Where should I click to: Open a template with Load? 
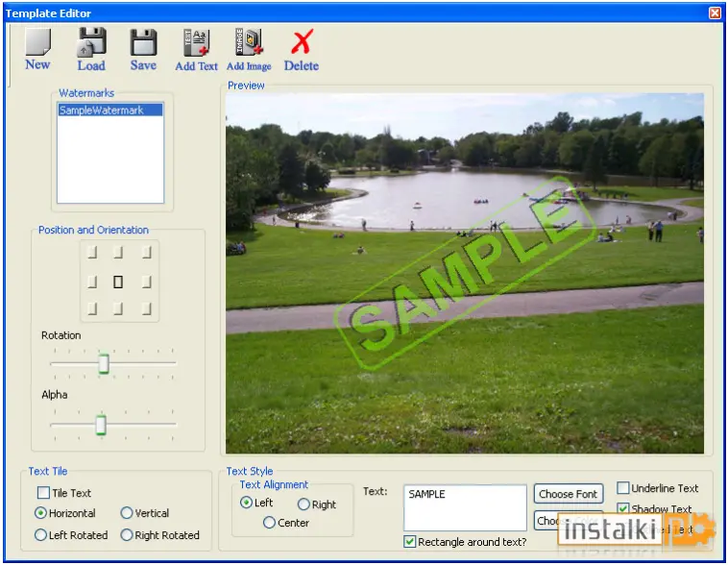coord(91,49)
